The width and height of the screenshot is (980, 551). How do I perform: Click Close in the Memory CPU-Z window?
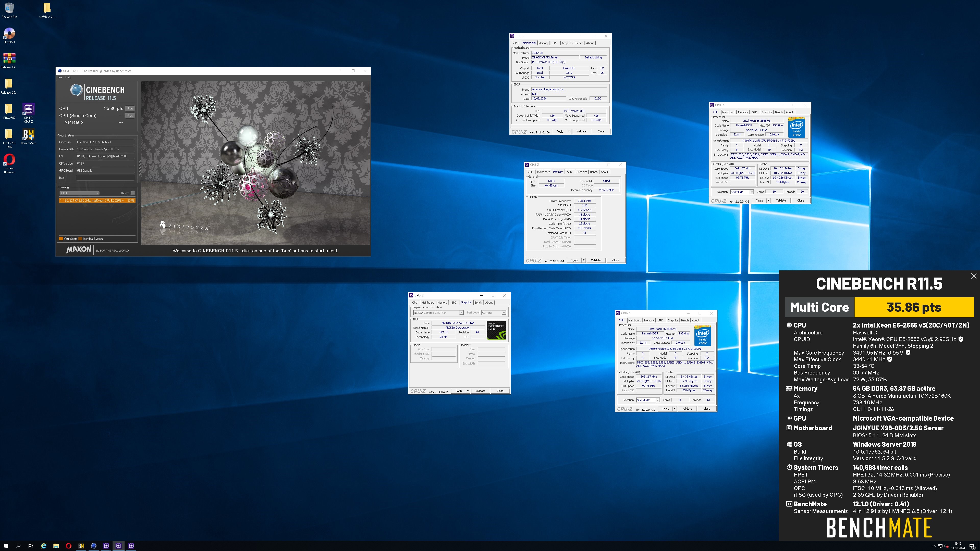pos(616,260)
